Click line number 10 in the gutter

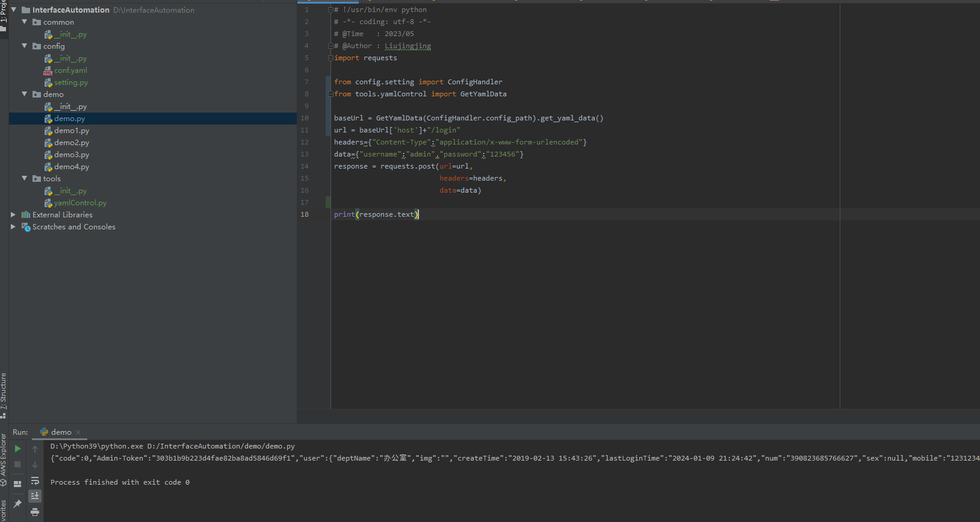coord(305,118)
